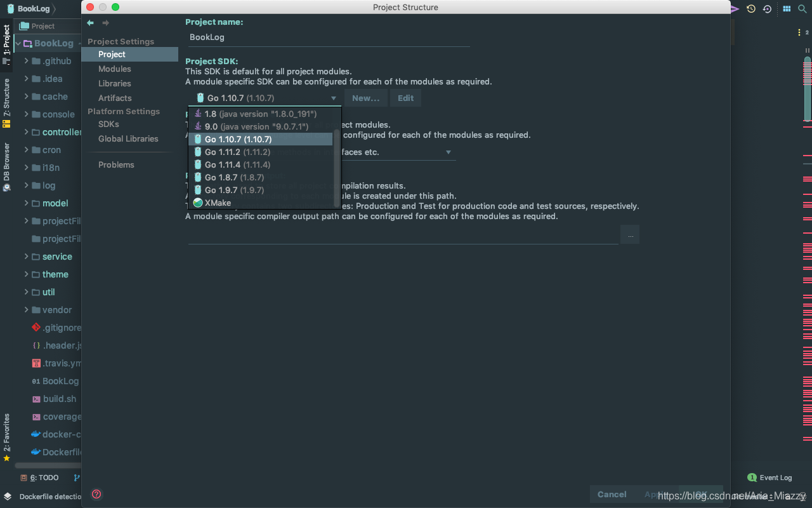Click the Search Everywhere magnifier icon
Screen dimensions: 812x508
pos(802,9)
